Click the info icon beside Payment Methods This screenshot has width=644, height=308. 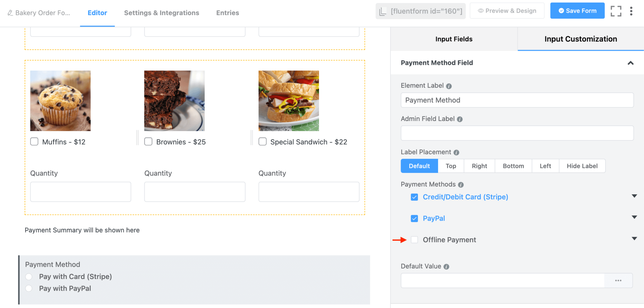click(x=461, y=185)
